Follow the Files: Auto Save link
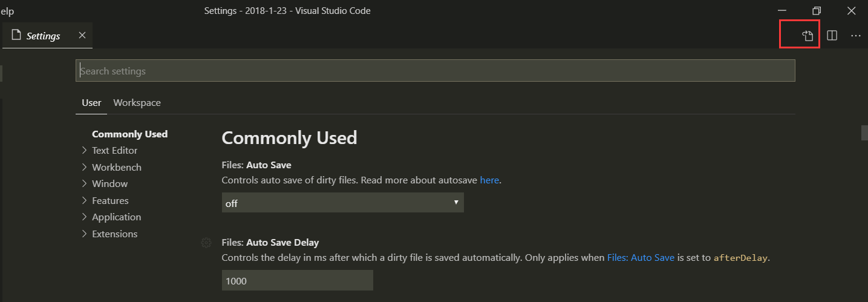The height and width of the screenshot is (302, 868). tap(641, 257)
